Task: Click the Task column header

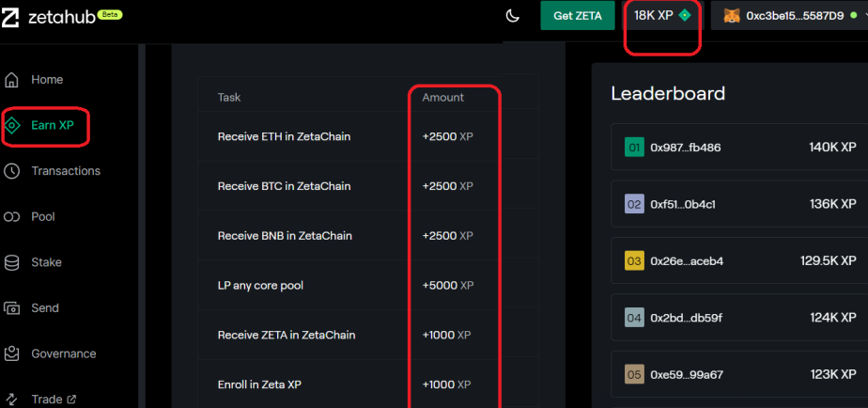Action: [229, 98]
